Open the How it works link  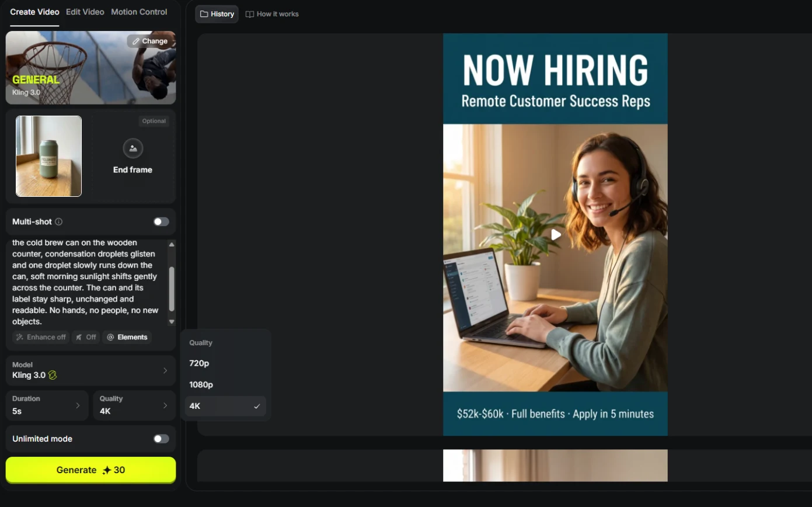point(272,14)
